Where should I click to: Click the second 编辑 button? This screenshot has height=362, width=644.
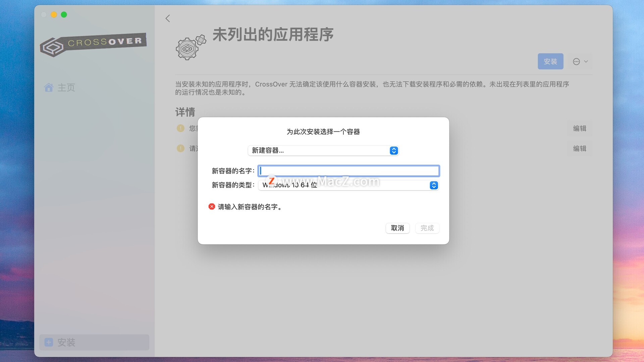(x=580, y=148)
